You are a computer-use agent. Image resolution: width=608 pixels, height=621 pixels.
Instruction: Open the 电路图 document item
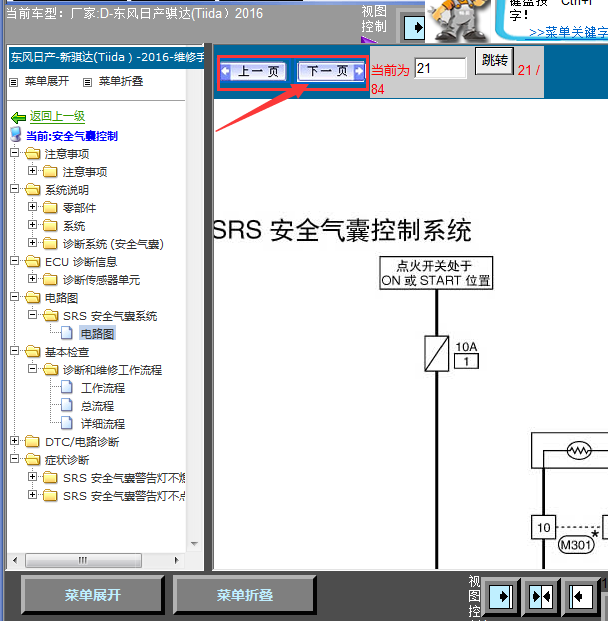[x=97, y=334]
